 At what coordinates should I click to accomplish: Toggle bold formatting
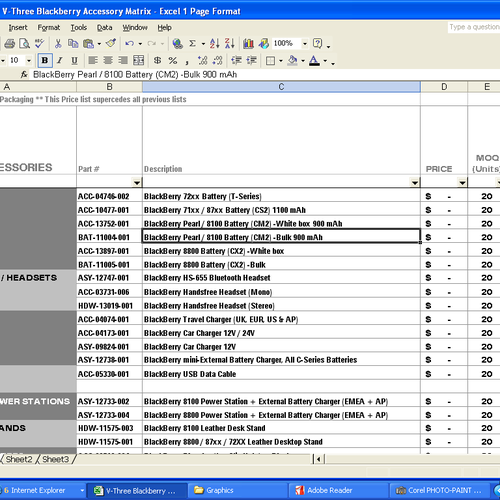[44, 60]
